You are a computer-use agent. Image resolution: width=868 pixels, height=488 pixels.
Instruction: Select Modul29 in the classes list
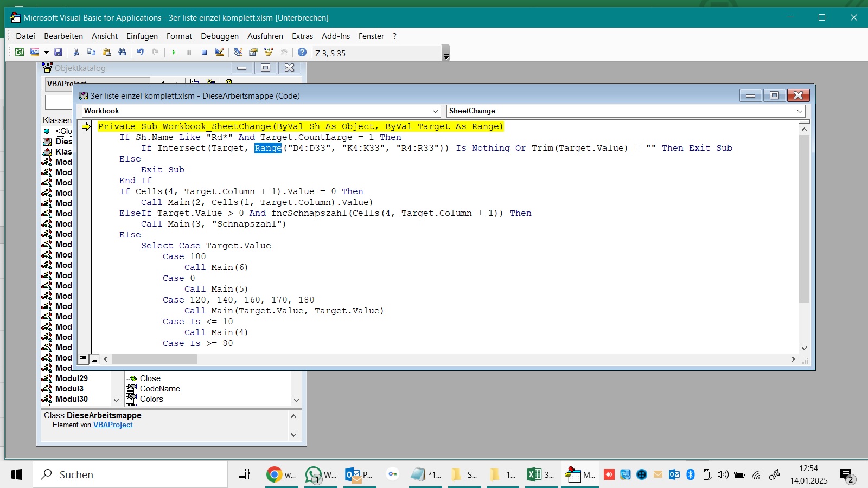tap(71, 378)
